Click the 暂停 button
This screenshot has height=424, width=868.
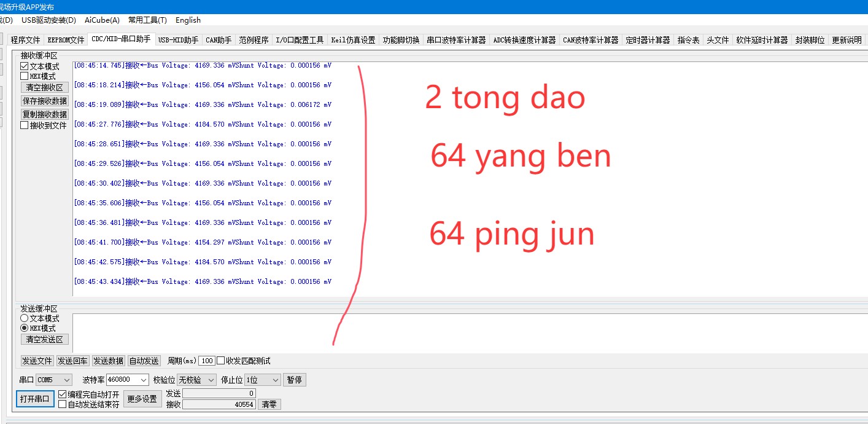(x=295, y=380)
